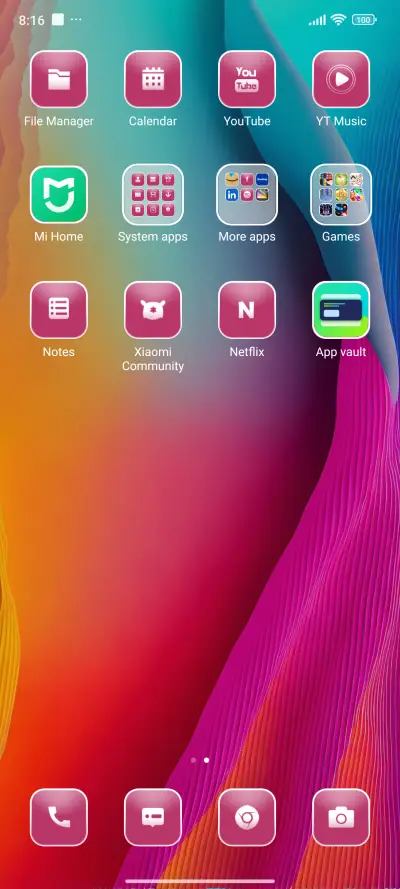The image size is (400, 889).
Task: Open the Messages app in dock
Action: (x=153, y=818)
